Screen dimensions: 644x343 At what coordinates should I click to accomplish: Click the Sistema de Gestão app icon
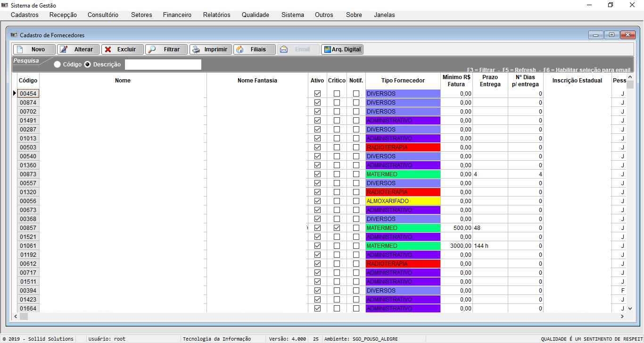5,5
